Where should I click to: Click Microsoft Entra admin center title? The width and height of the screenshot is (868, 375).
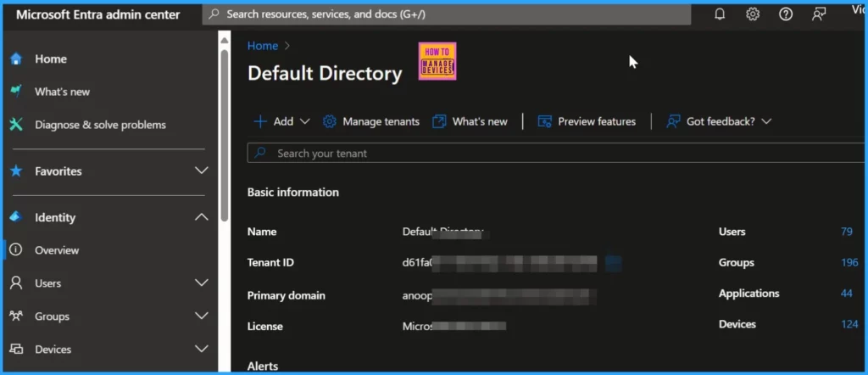[x=98, y=14]
